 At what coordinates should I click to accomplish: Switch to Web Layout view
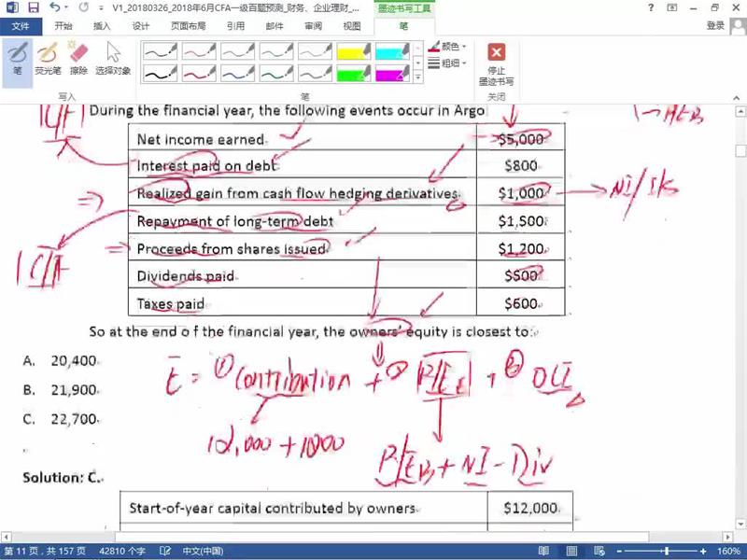click(x=599, y=552)
